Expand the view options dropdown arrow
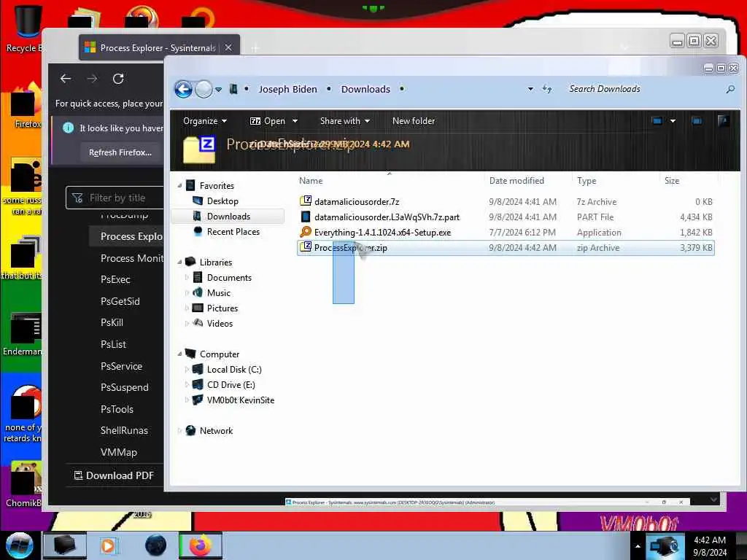The height and width of the screenshot is (560, 747). (x=673, y=121)
